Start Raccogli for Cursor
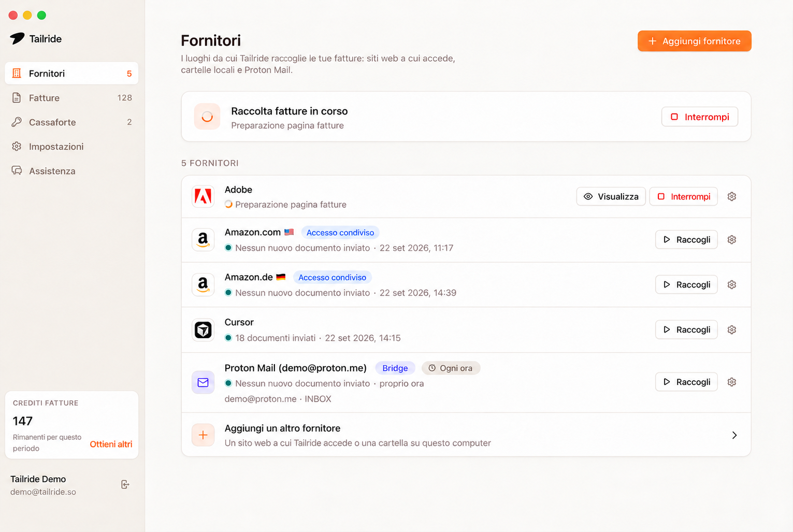793x532 pixels. (686, 329)
